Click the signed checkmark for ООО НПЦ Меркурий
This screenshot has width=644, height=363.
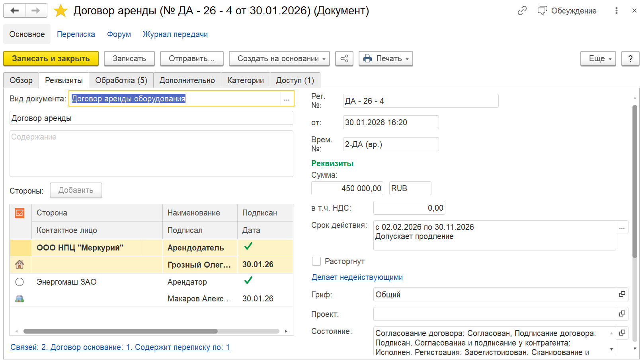click(248, 247)
